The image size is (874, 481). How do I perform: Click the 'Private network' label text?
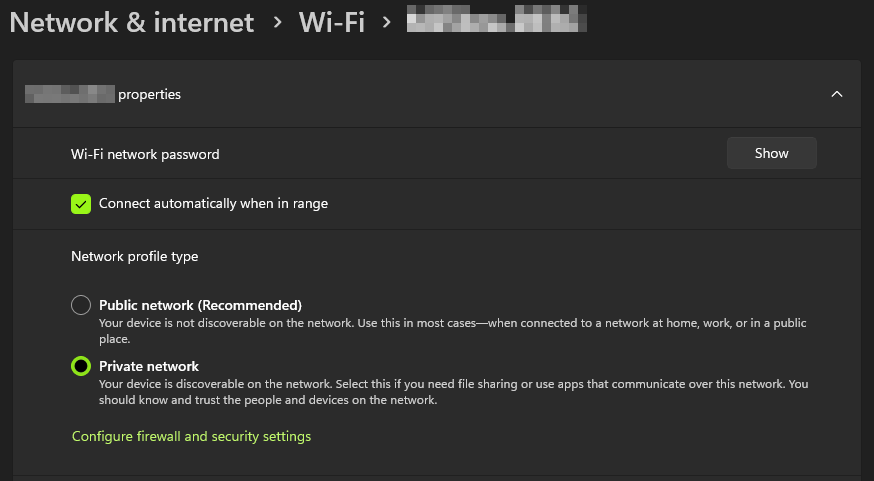point(149,366)
